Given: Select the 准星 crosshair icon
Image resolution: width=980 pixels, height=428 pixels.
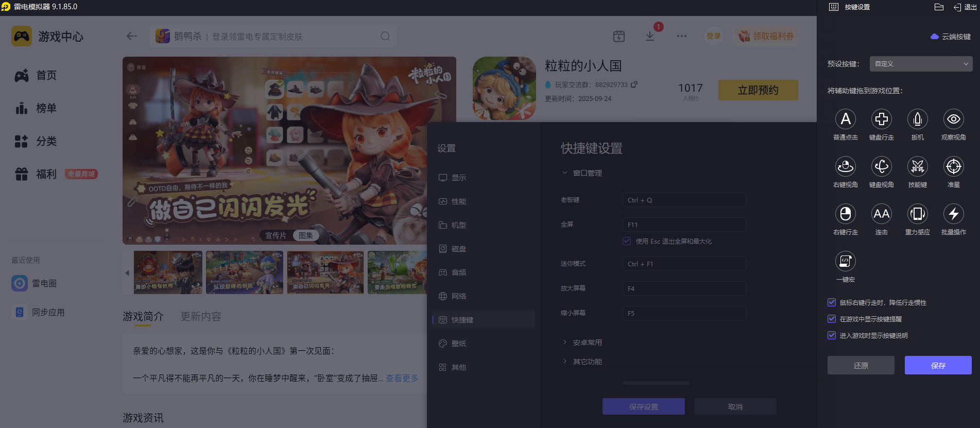Looking at the screenshot, I should click(953, 166).
